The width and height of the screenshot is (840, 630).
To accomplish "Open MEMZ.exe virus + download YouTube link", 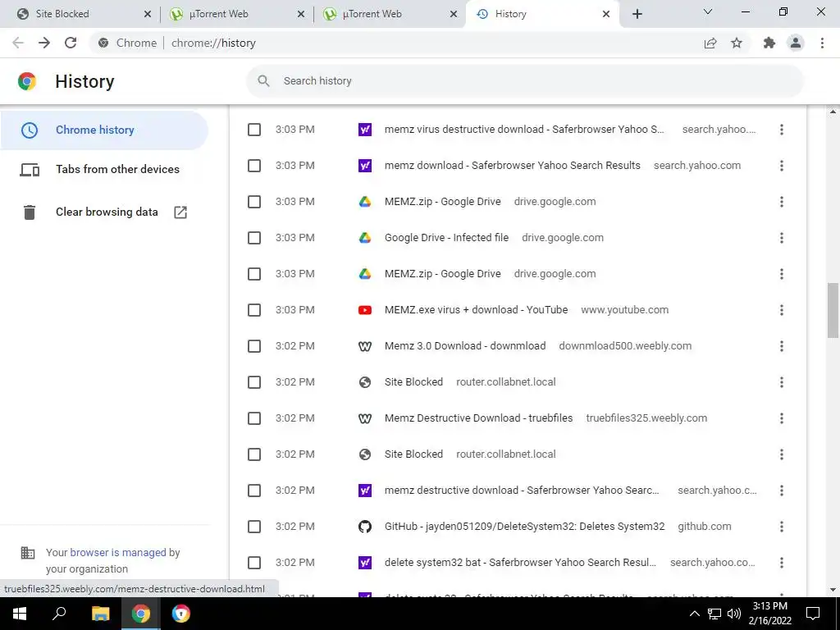I will click(476, 310).
